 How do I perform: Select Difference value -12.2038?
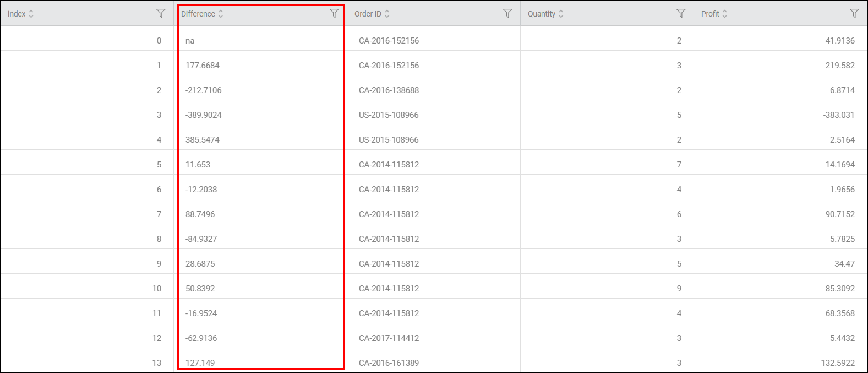(x=201, y=190)
